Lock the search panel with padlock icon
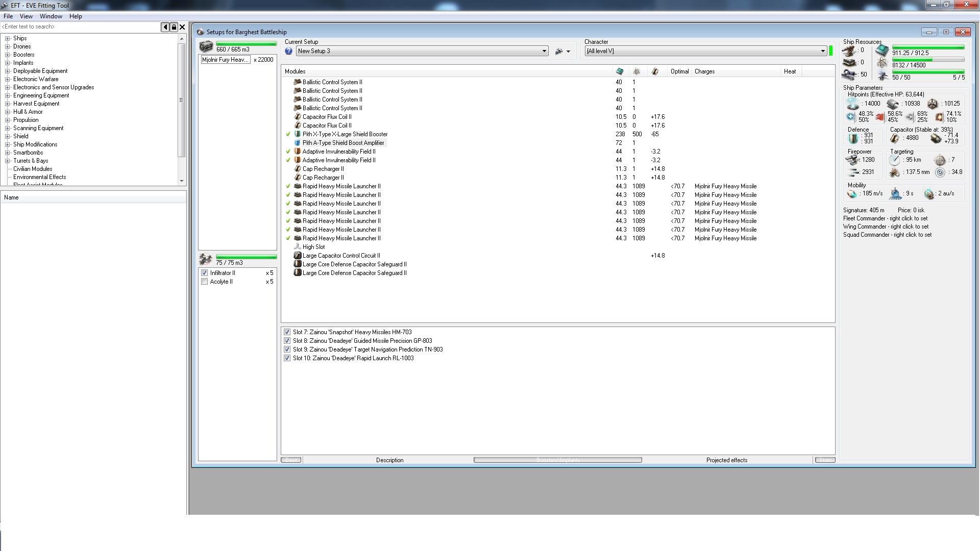 pos(174,27)
